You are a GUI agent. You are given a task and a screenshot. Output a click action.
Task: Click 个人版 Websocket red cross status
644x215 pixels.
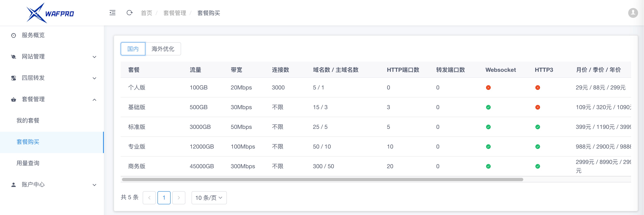pos(488,88)
